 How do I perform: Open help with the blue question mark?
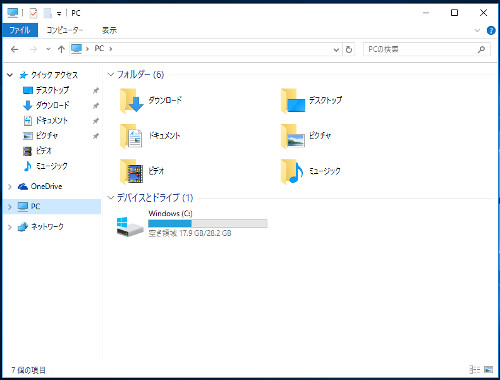491,31
